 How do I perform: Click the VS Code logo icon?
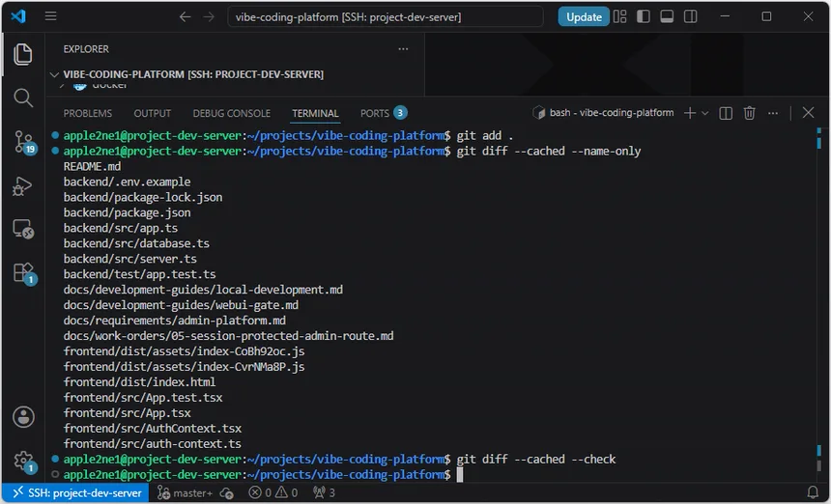[x=18, y=16]
